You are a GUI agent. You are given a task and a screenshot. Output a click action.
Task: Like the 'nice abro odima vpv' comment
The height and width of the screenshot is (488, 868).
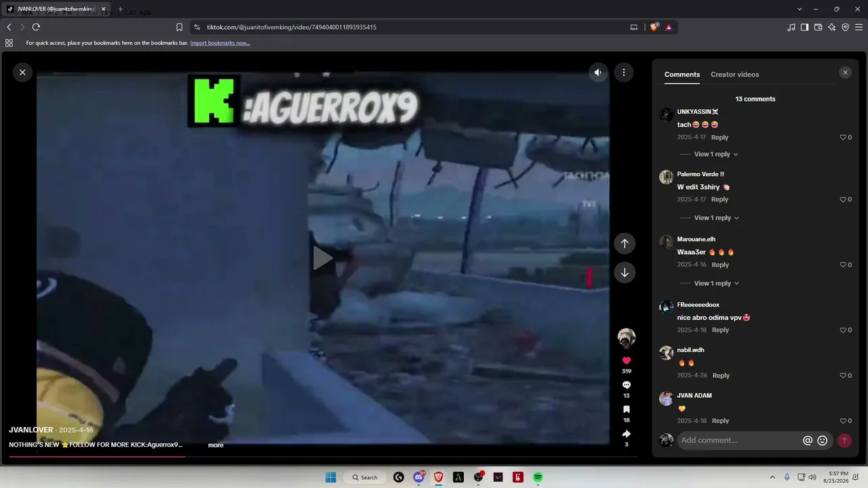(x=843, y=330)
